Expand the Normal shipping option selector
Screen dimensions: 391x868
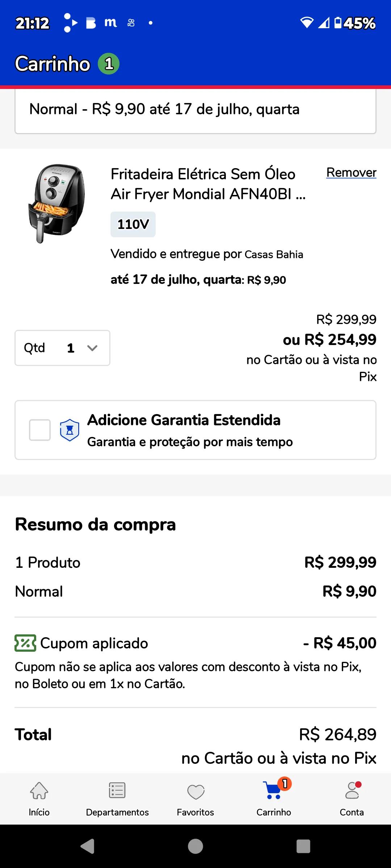[195, 110]
